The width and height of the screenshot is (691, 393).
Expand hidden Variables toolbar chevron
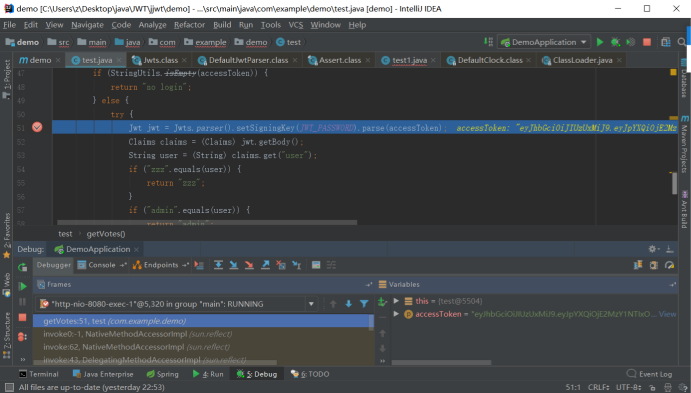pyautogui.click(x=383, y=361)
